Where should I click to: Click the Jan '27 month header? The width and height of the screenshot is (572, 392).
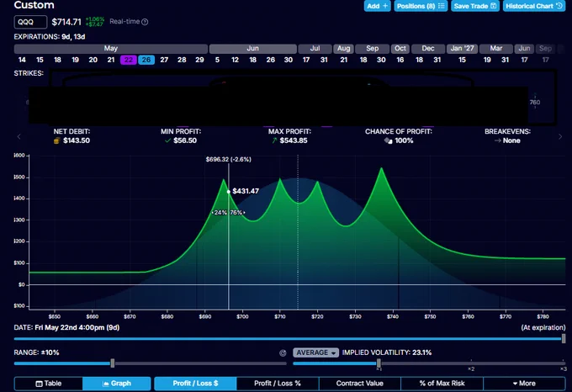click(462, 49)
